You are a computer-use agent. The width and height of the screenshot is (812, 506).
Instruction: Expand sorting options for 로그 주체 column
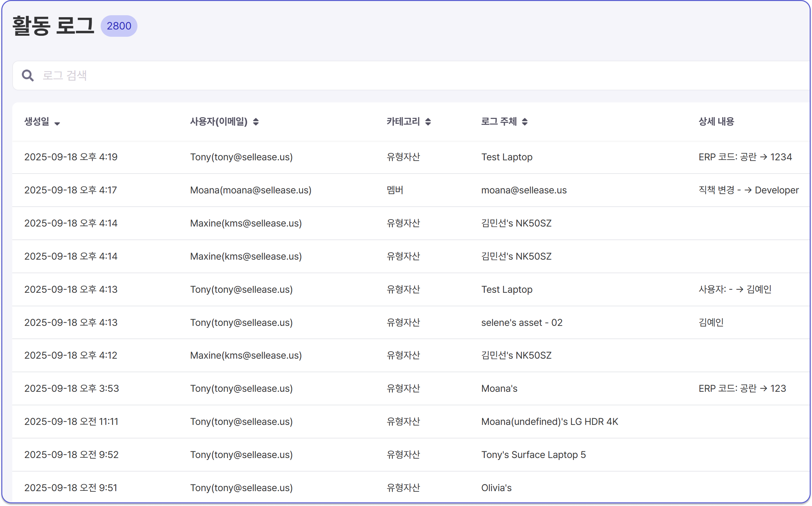point(526,122)
